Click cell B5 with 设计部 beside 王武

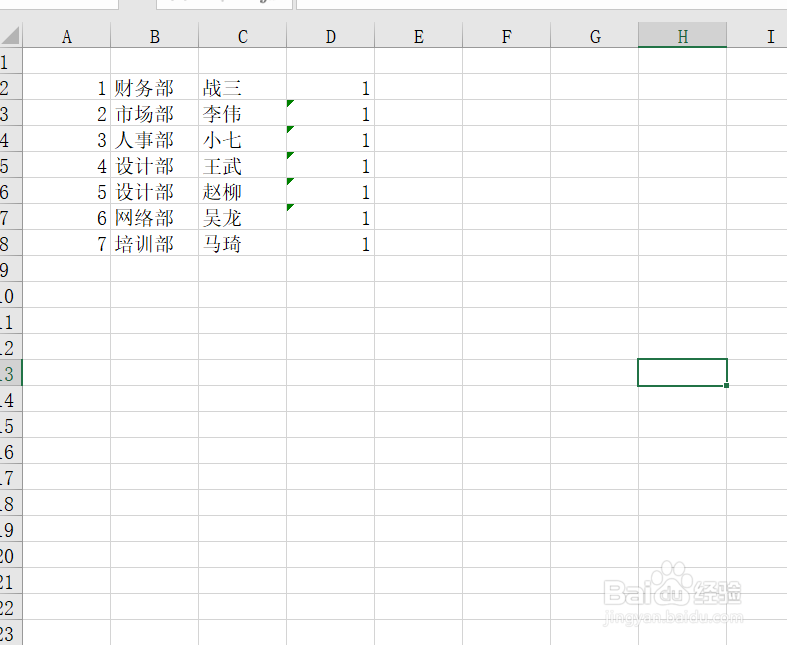(x=155, y=165)
